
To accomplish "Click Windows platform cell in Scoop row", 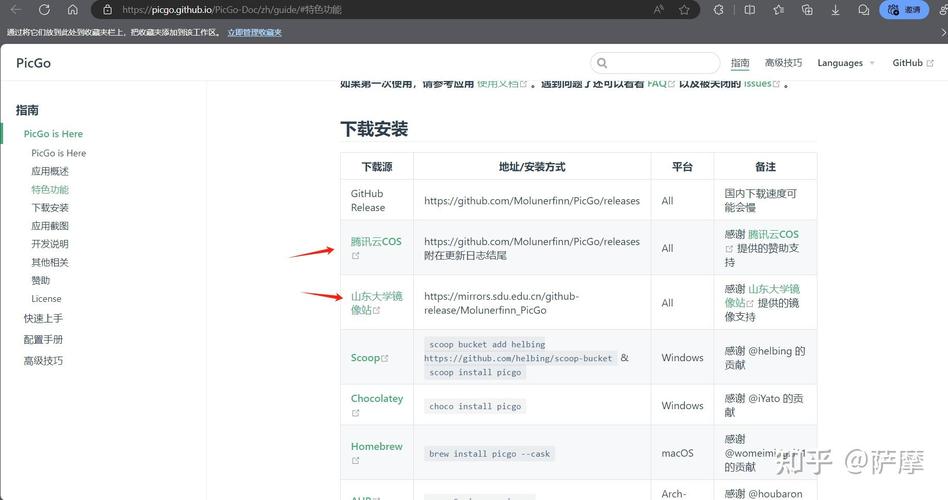I will (x=683, y=357).
